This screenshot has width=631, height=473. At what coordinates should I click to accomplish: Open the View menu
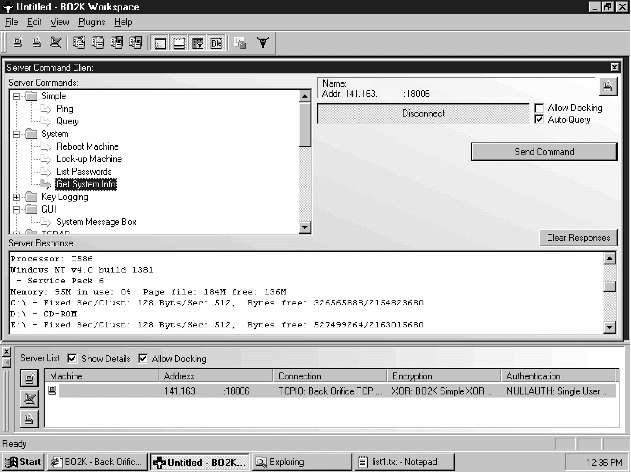coord(60,21)
